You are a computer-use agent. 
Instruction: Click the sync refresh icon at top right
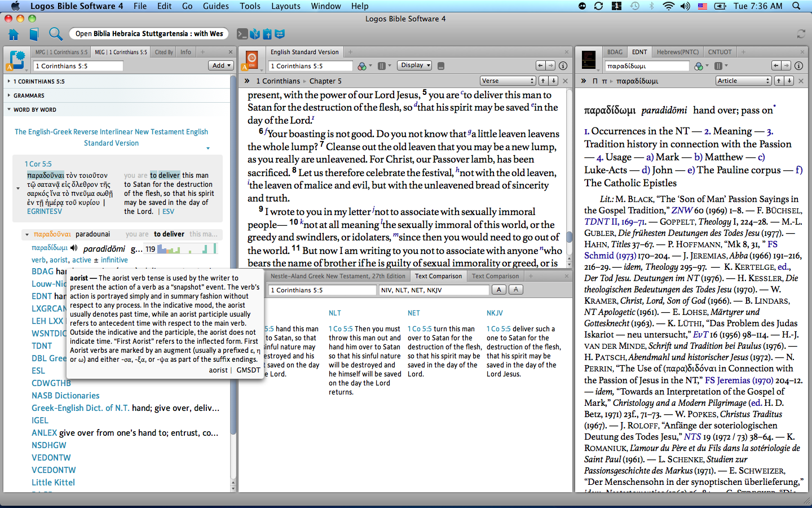[x=801, y=34]
